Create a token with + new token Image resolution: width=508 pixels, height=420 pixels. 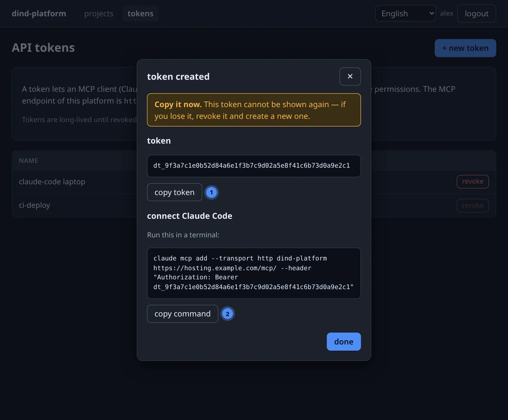pos(465,48)
